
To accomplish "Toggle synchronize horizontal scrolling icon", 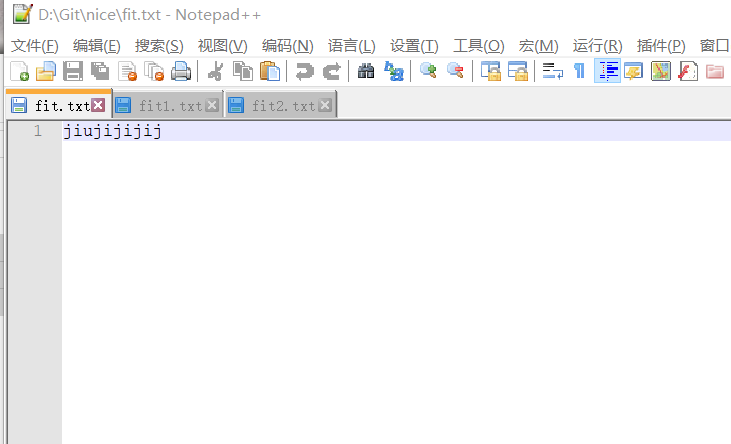I will [x=517, y=71].
